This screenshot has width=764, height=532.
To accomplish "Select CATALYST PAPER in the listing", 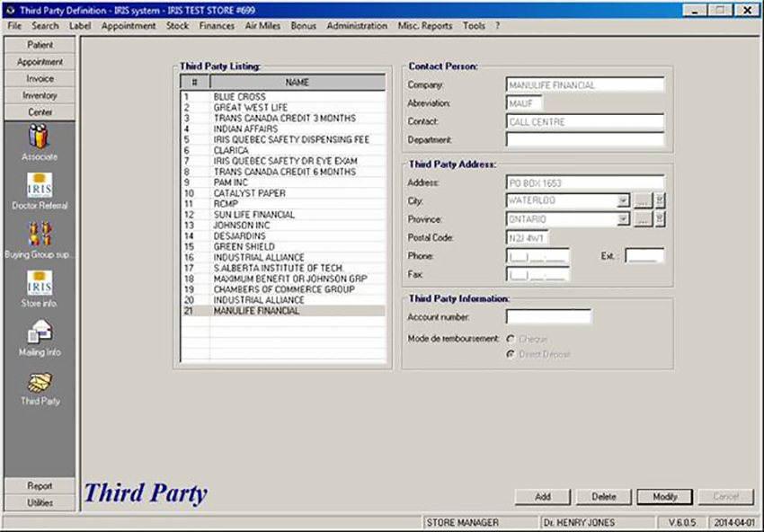I will tap(283, 193).
